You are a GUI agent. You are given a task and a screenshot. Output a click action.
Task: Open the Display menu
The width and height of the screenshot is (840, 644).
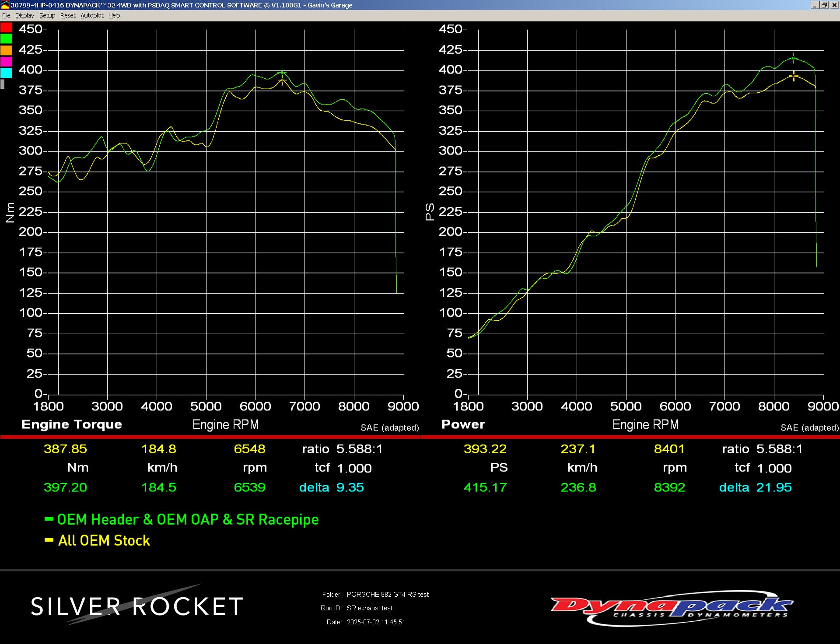[x=24, y=15]
